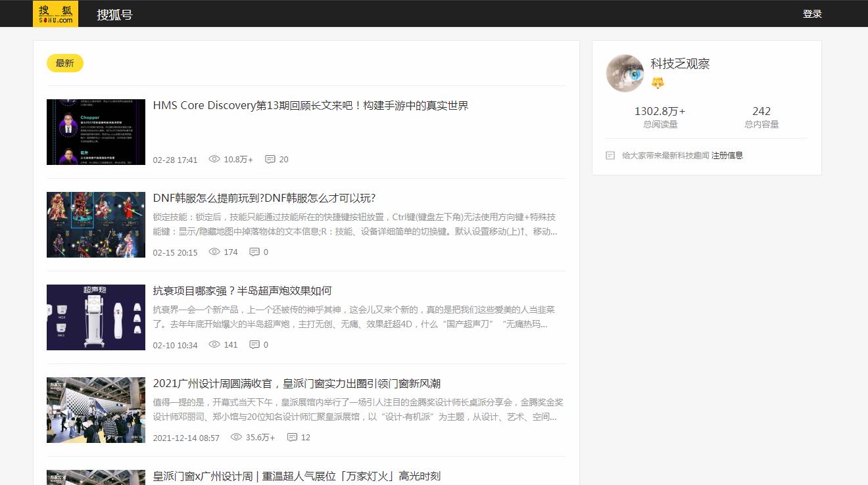Go to 搜狐号 in the top bar
868x485 pixels.
pos(114,14)
